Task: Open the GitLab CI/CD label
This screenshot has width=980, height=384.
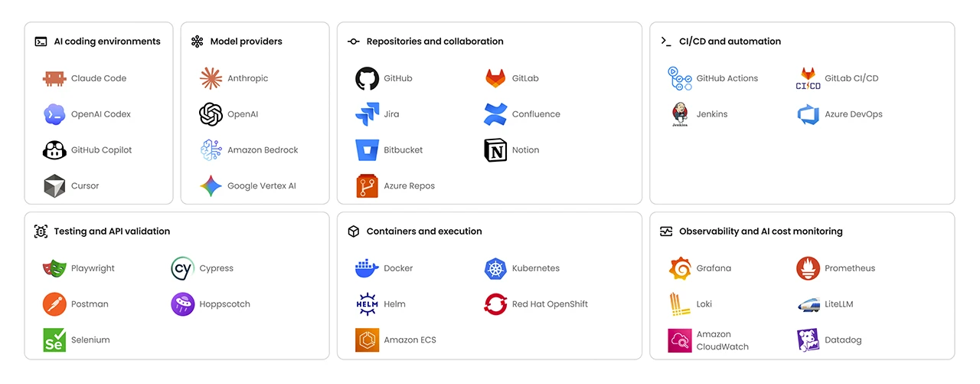Action: click(x=851, y=78)
